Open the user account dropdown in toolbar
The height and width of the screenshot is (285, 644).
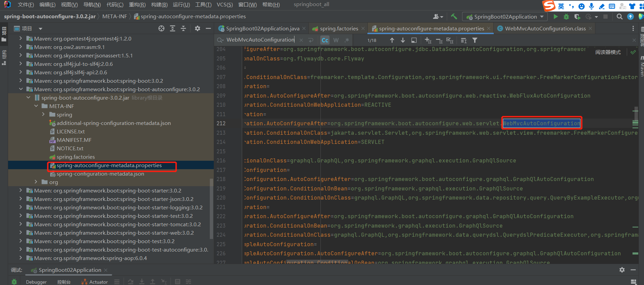[x=438, y=17]
